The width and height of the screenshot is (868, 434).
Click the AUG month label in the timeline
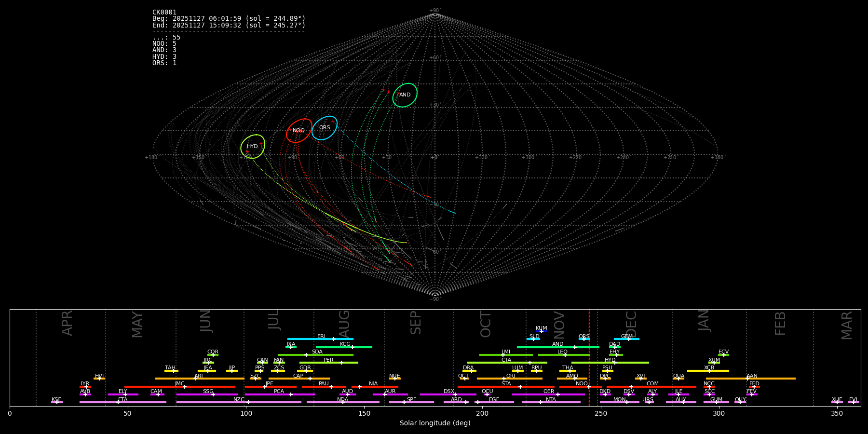tap(344, 324)
